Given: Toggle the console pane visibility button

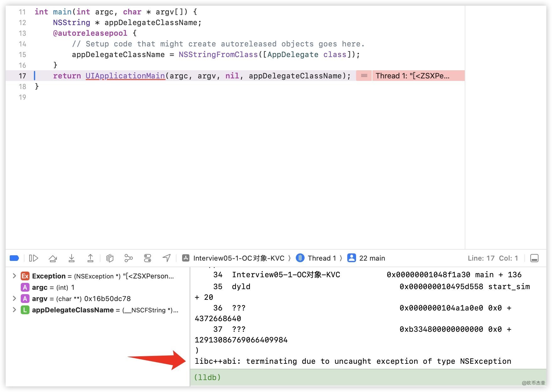Looking at the screenshot, I should pyautogui.click(x=534, y=258).
